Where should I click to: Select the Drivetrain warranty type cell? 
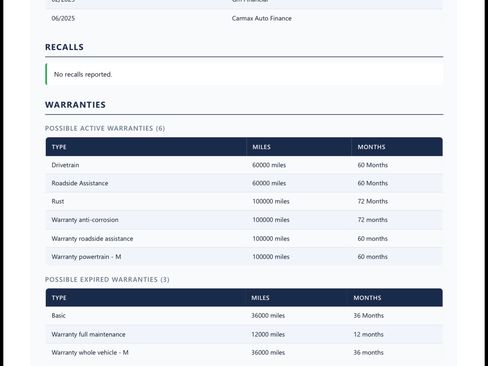tap(65, 165)
